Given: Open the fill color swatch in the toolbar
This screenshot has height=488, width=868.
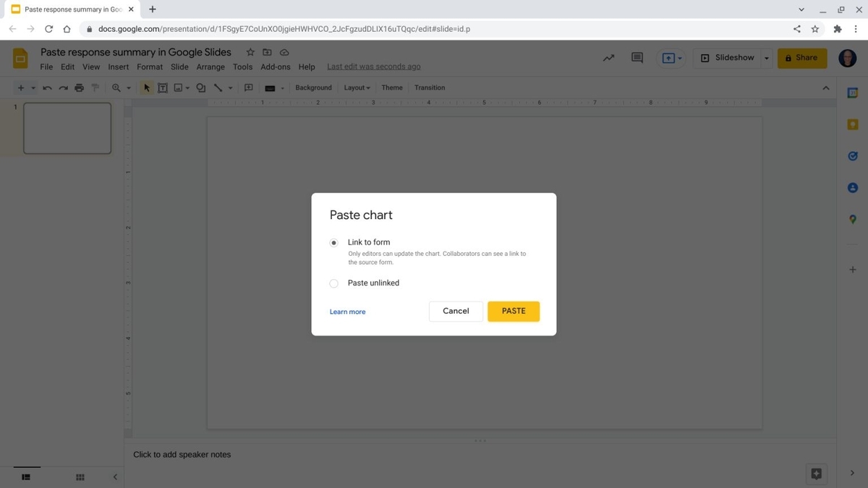Looking at the screenshot, I should point(271,87).
